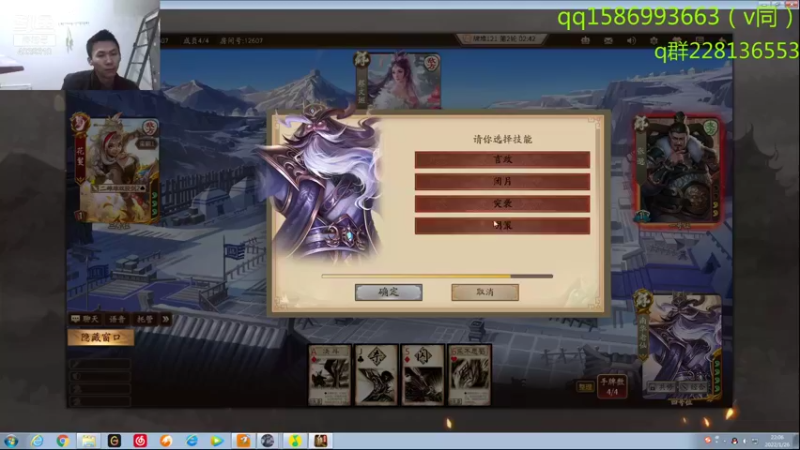Launch Internet Explorer from taskbar
This screenshot has width=800, height=450.
(37, 441)
